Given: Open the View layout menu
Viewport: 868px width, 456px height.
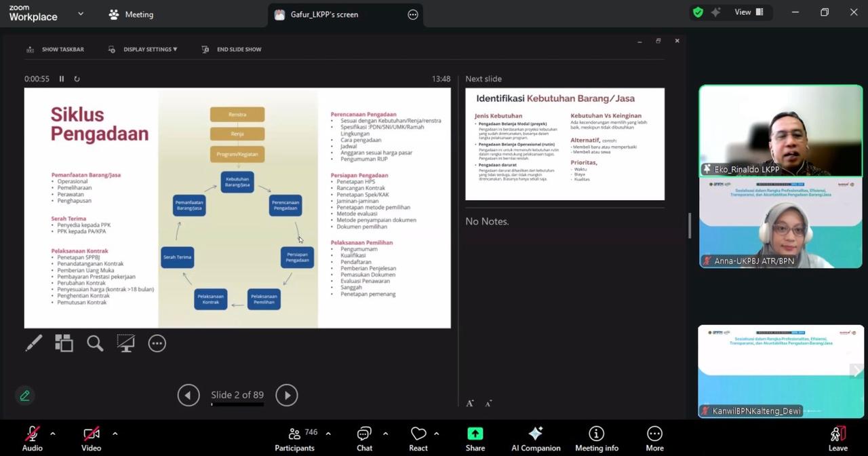Looking at the screenshot, I should (749, 12).
